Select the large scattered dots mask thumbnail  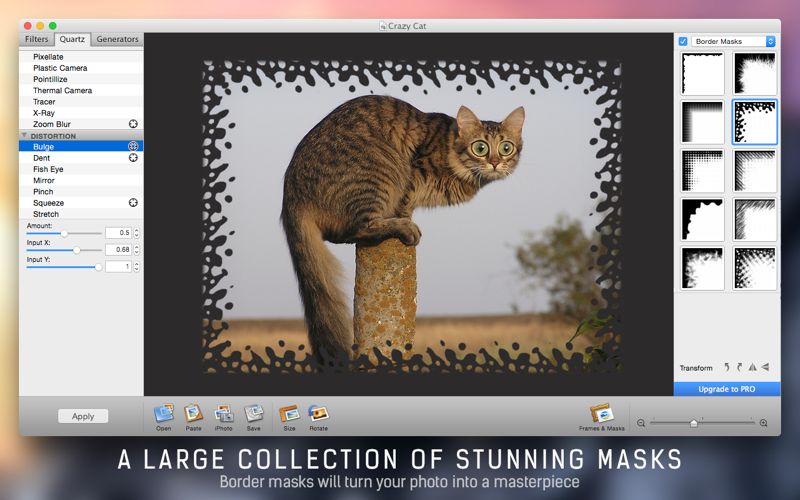click(x=755, y=268)
